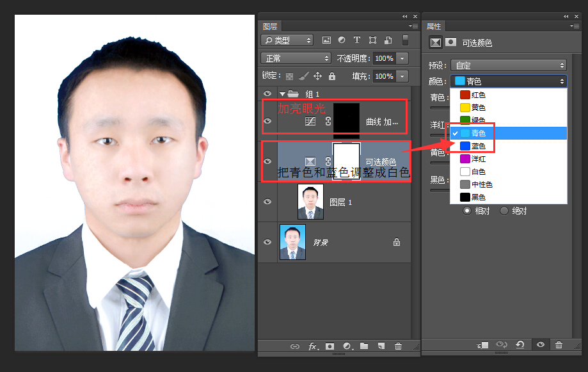Click the 图层 1 layer thumbnail
This screenshot has width=588, height=372.
310,202
